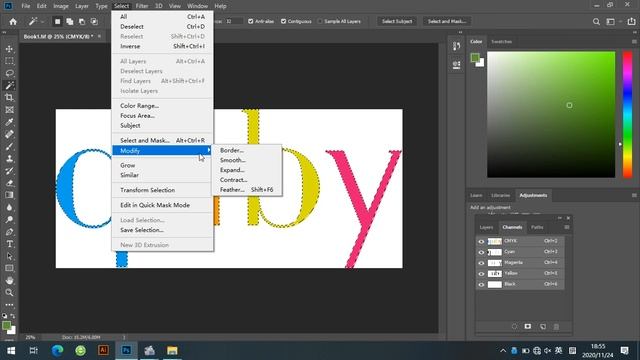This screenshot has height=360, width=640.
Task: Choose Feather... in the Modify submenu
Action: 232,189
